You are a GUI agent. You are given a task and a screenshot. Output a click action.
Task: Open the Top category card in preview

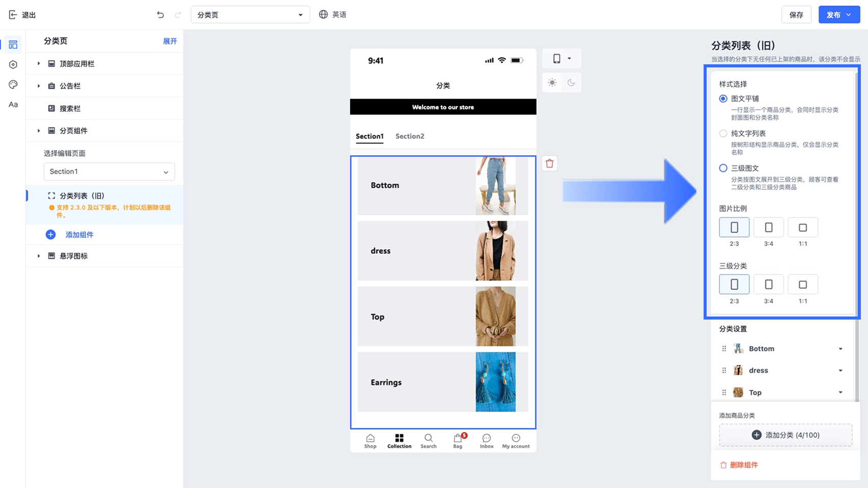pos(443,316)
